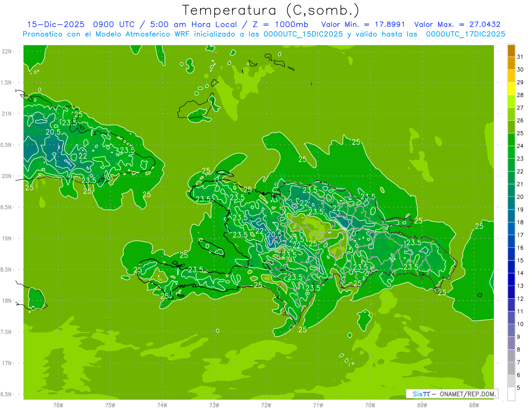The width and height of the screenshot is (532, 411).
Task: Click the color scale label "6"
Action: tap(518, 375)
